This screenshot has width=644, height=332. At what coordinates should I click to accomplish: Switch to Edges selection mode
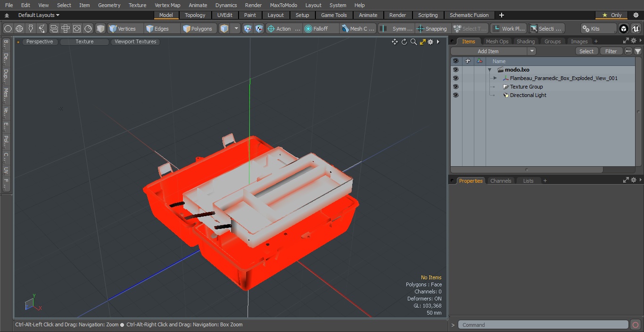(161, 29)
